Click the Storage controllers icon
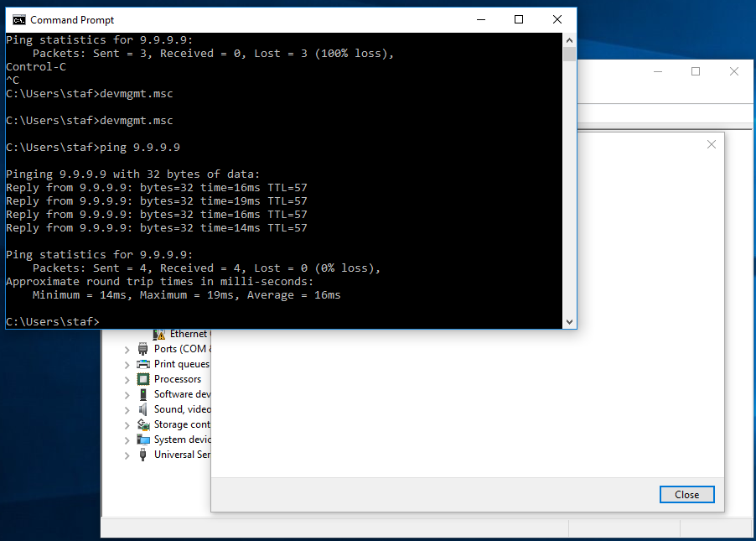The height and width of the screenshot is (541, 756). tap(142, 424)
